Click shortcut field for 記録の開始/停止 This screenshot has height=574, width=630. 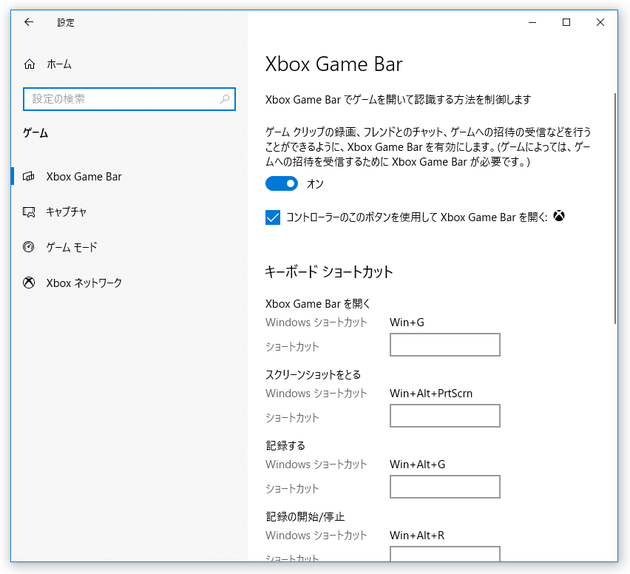tap(445, 554)
